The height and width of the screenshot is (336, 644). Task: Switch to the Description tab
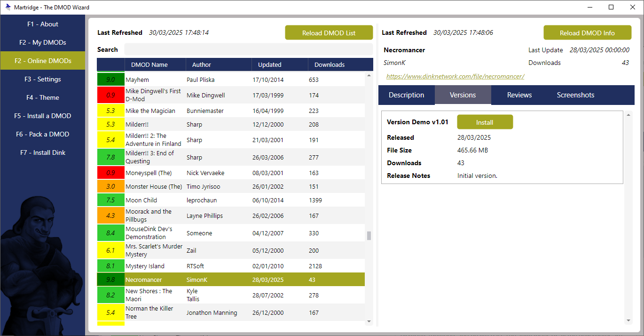(x=406, y=95)
